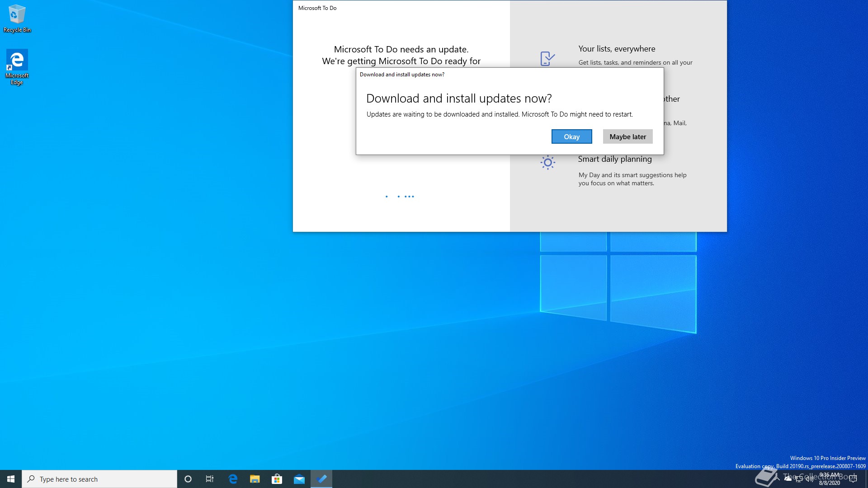Viewport: 868px width, 488px height.
Task: Open the network status tray icon
Action: click(x=799, y=479)
